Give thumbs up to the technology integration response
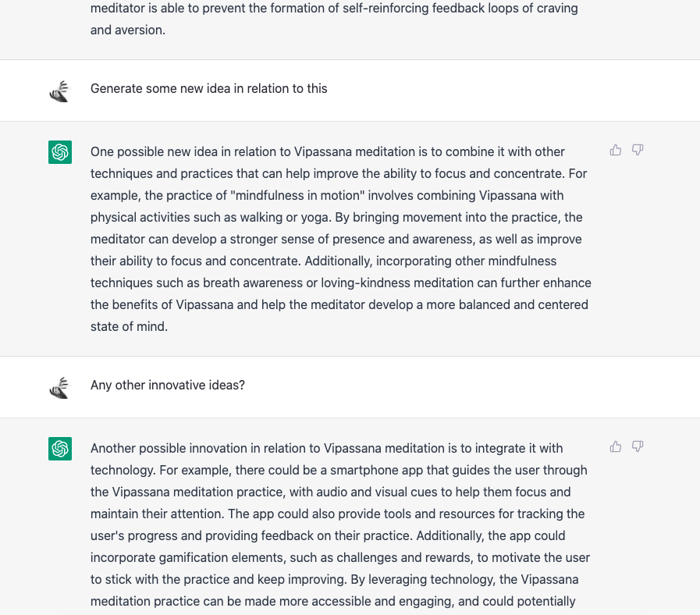 pyautogui.click(x=616, y=446)
